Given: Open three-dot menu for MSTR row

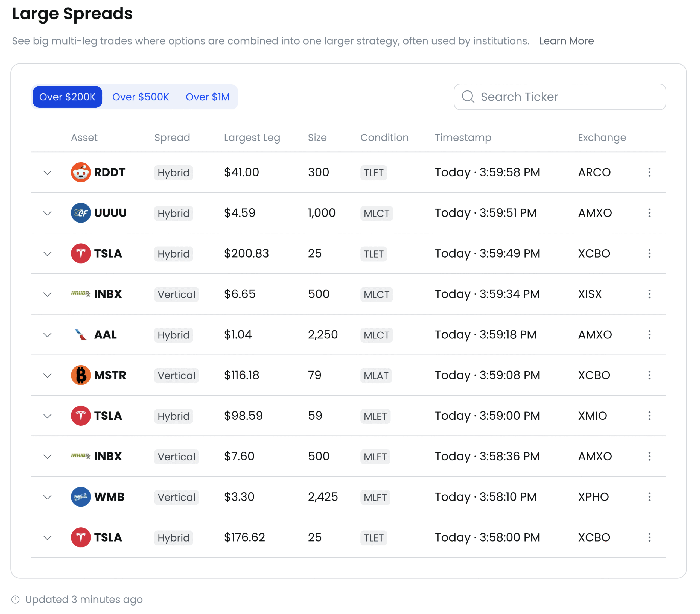Looking at the screenshot, I should [649, 375].
